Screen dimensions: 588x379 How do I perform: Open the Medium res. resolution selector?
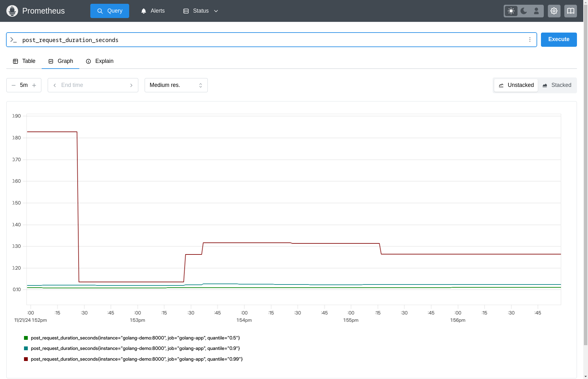176,85
